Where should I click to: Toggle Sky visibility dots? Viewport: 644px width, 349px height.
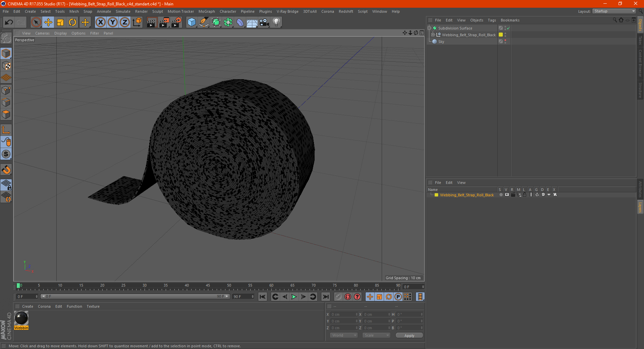click(505, 42)
